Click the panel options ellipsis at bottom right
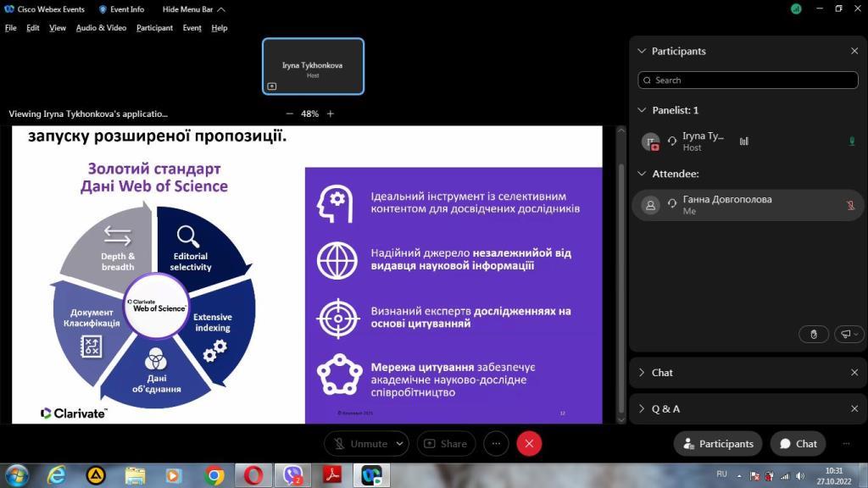Image resolution: width=868 pixels, height=488 pixels. tap(846, 443)
